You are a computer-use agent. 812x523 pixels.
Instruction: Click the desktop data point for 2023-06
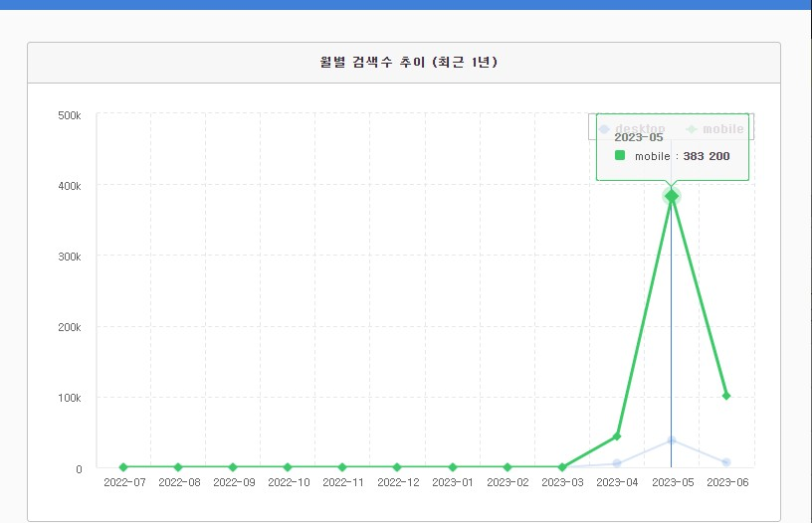point(726,462)
